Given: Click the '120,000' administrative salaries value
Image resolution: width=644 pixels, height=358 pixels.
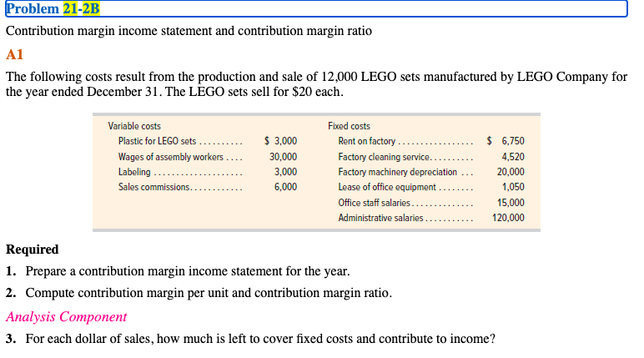Looking at the screenshot, I should (508, 218).
